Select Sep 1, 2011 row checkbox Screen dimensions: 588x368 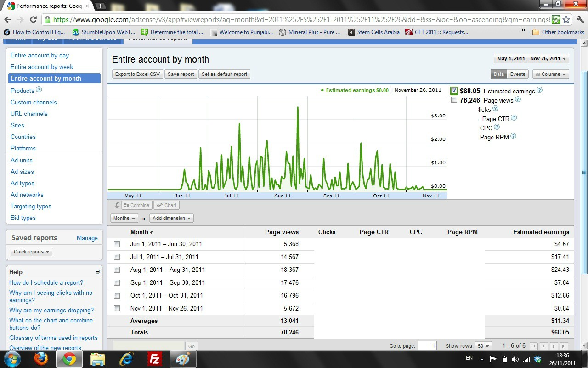coord(117,283)
